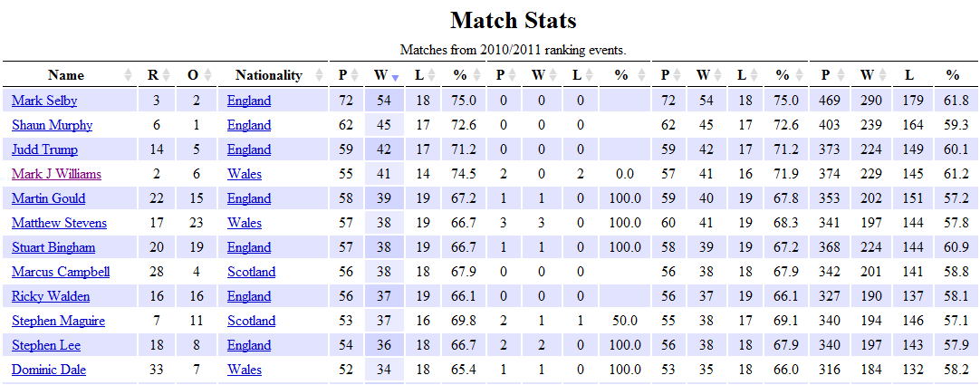
Task: Click the Stuart Bingham name link
Action: (53, 247)
